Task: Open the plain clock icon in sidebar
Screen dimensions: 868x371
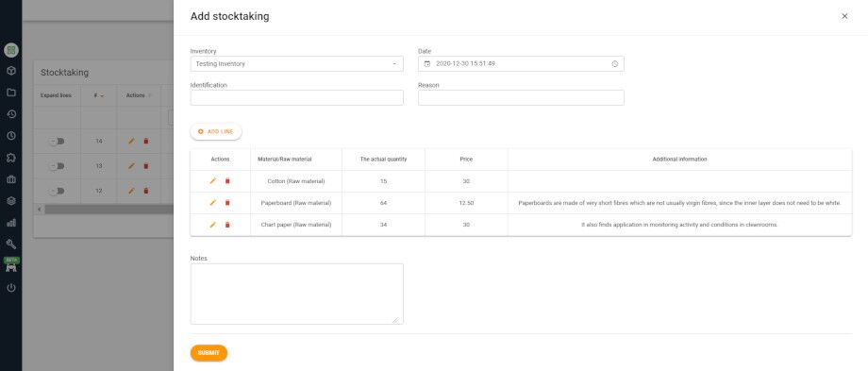Action: tap(11, 136)
